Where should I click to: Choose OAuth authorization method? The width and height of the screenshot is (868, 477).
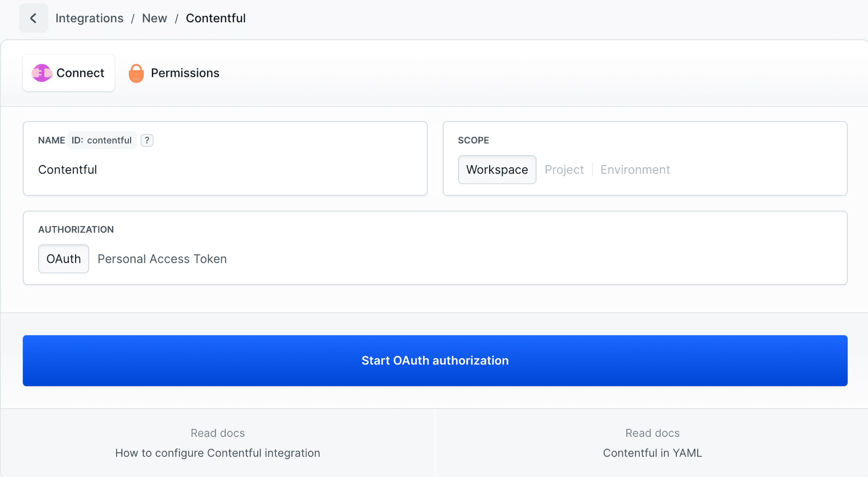coord(64,259)
